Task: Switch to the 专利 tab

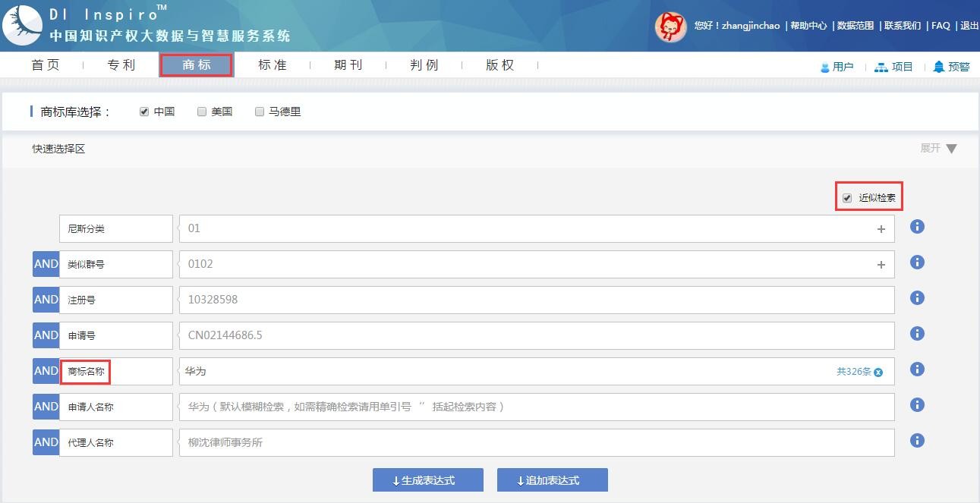Action: tap(121, 65)
